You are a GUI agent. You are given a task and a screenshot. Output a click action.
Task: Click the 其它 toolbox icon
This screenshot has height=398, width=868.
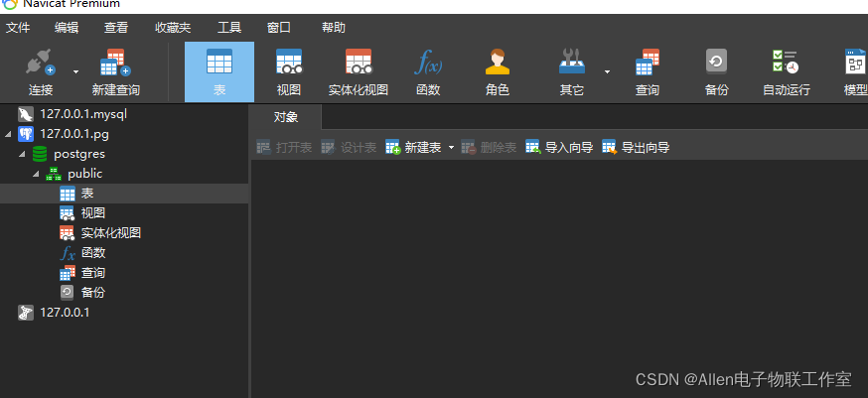(x=571, y=62)
